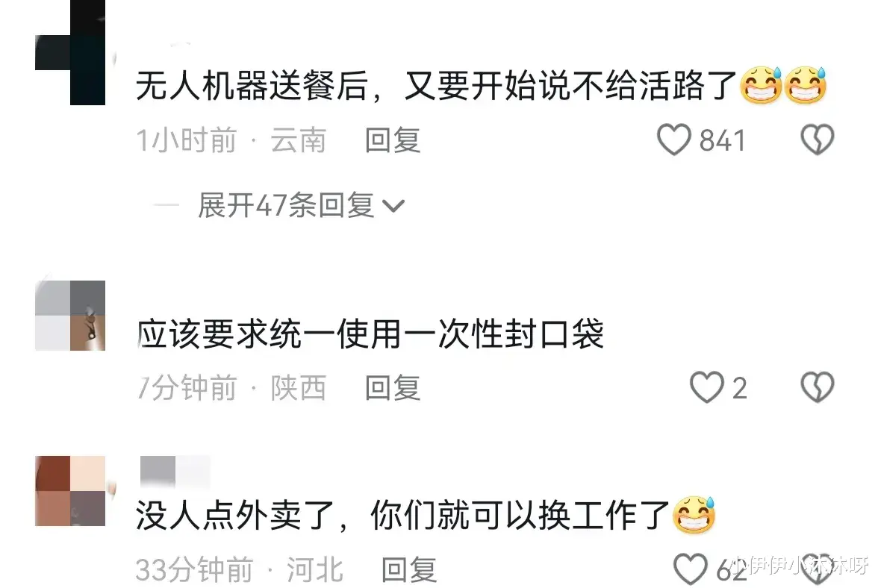Open the blurred username above 没人点外卖了
The height and width of the screenshot is (588, 878).
175,471
